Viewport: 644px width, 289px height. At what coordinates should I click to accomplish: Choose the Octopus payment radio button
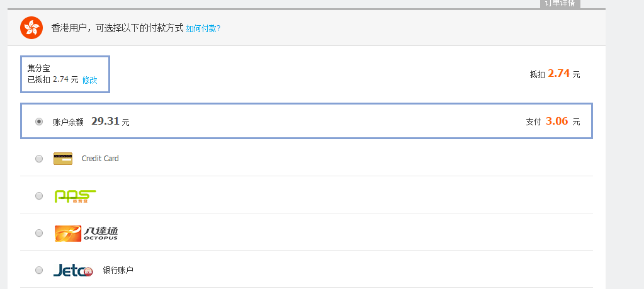(x=39, y=233)
